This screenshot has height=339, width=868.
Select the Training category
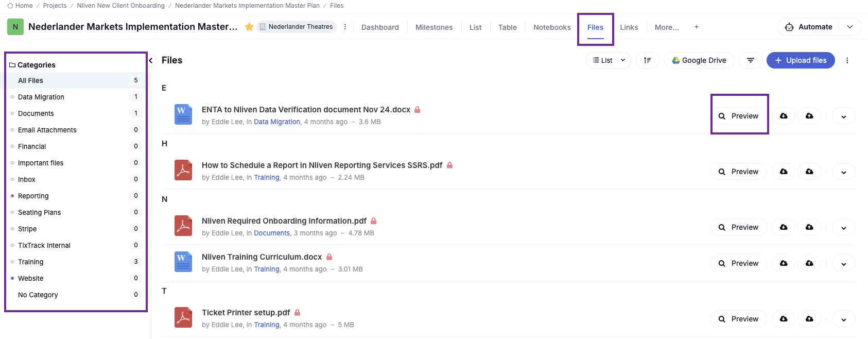pyautogui.click(x=75, y=262)
